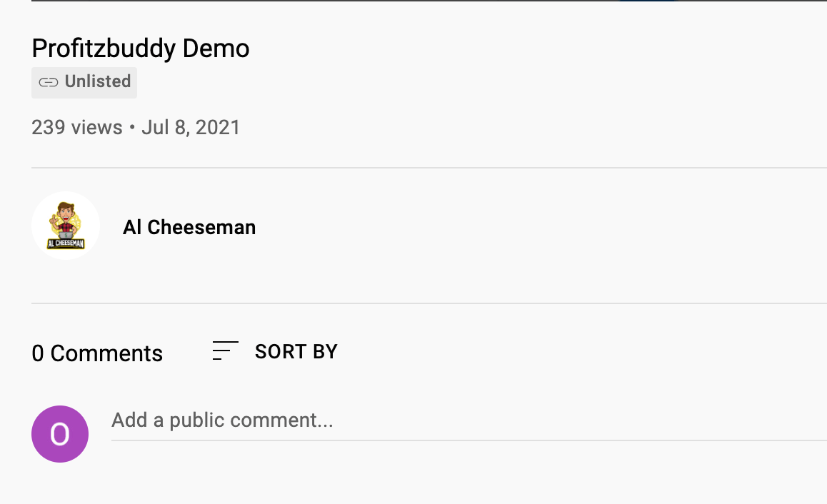
Task: Click the 0 Comments heading
Action: pos(97,353)
